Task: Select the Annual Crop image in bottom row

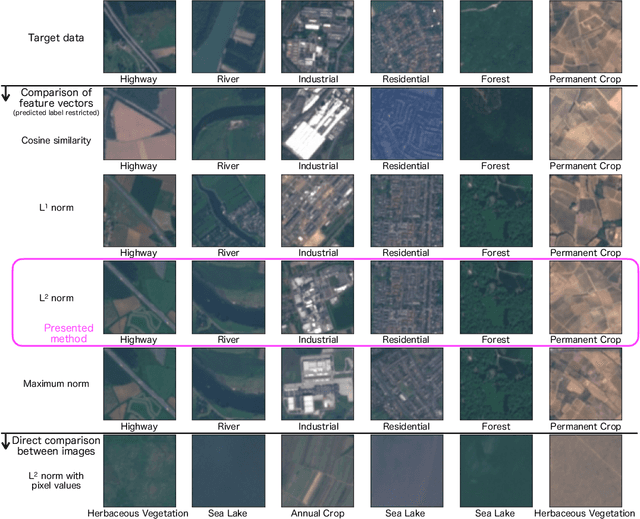Action: pos(317,469)
